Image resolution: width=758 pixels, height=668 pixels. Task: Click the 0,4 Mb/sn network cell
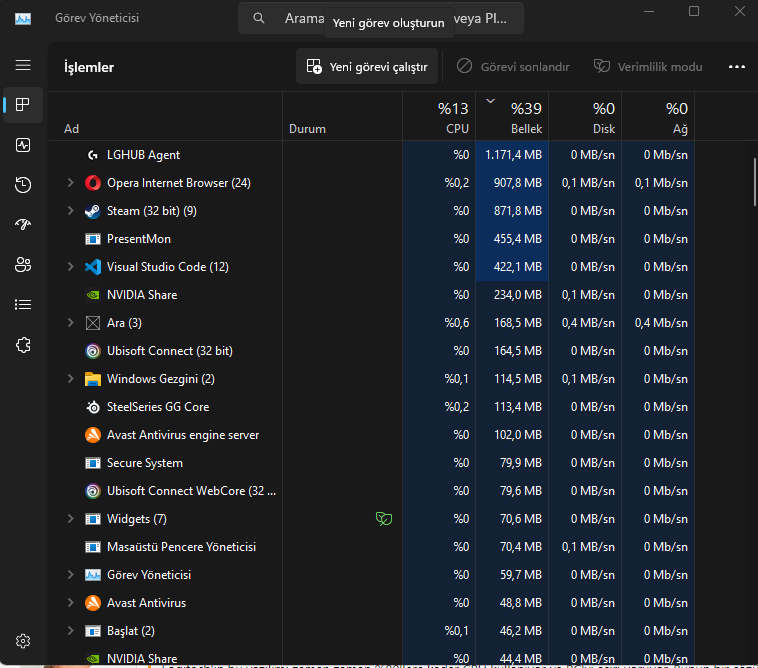point(658,323)
